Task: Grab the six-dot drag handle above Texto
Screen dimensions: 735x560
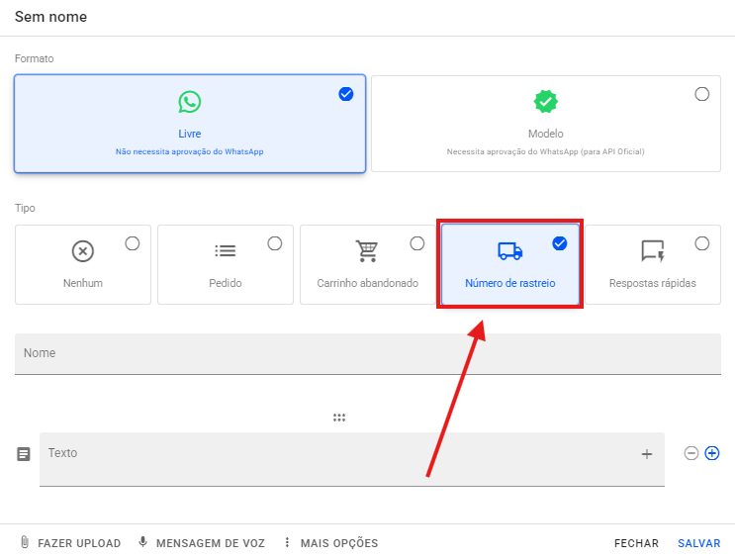Action: pyautogui.click(x=339, y=418)
